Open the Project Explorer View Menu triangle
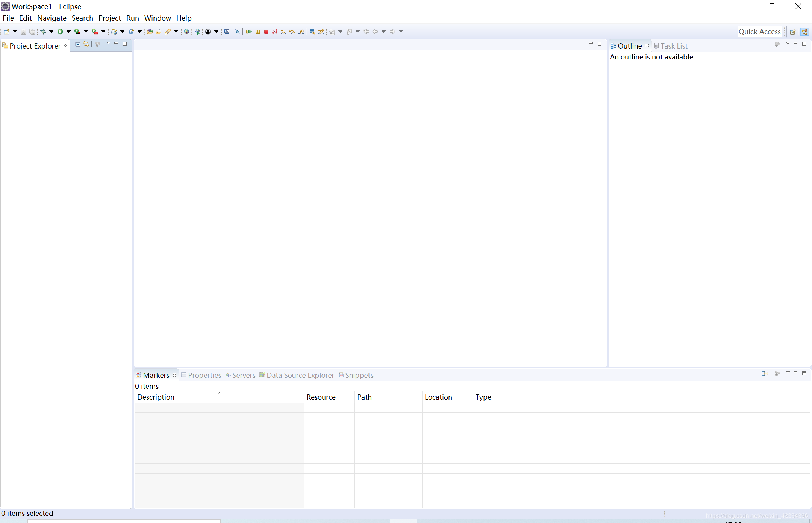This screenshot has width=812, height=523. (109, 44)
